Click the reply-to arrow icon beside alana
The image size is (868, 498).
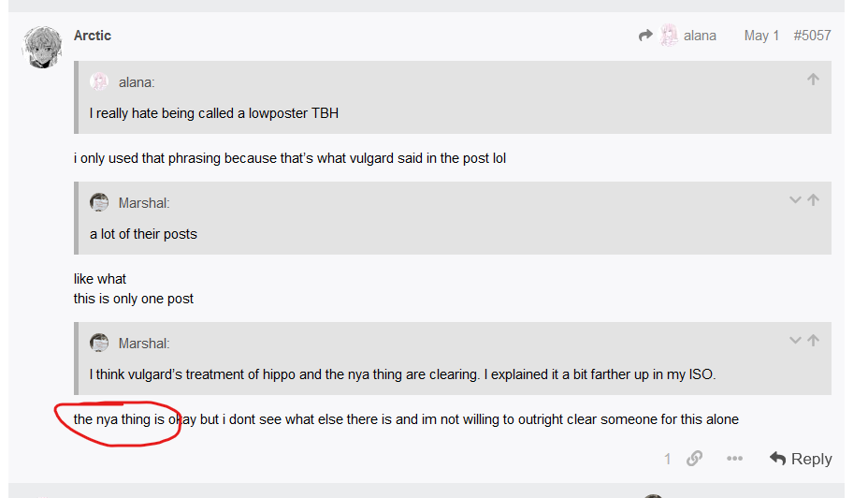click(x=645, y=36)
